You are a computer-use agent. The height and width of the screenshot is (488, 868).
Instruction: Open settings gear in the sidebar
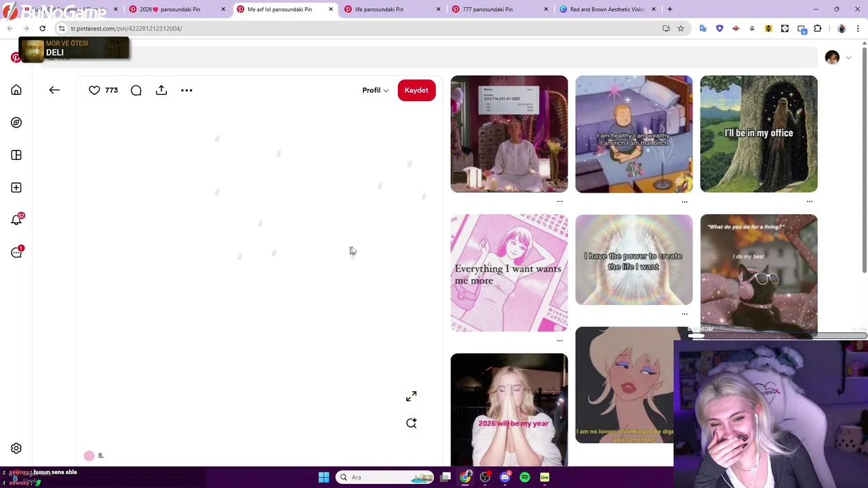[x=16, y=448]
